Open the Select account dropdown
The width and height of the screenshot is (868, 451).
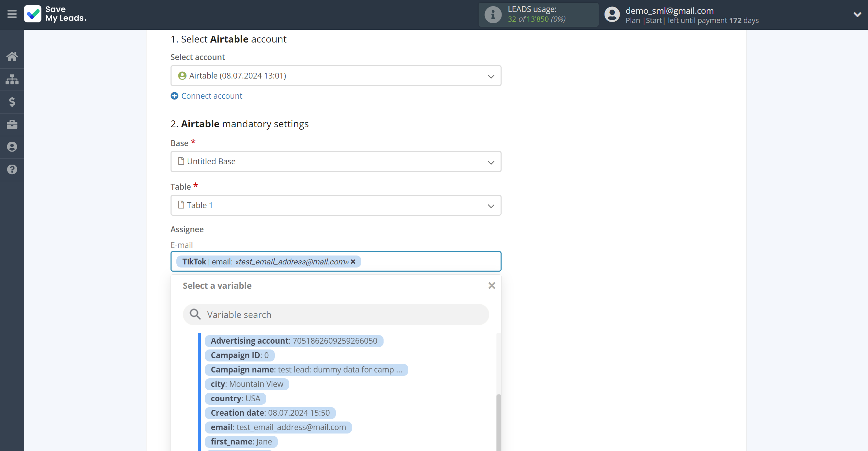pyautogui.click(x=336, y=76)
